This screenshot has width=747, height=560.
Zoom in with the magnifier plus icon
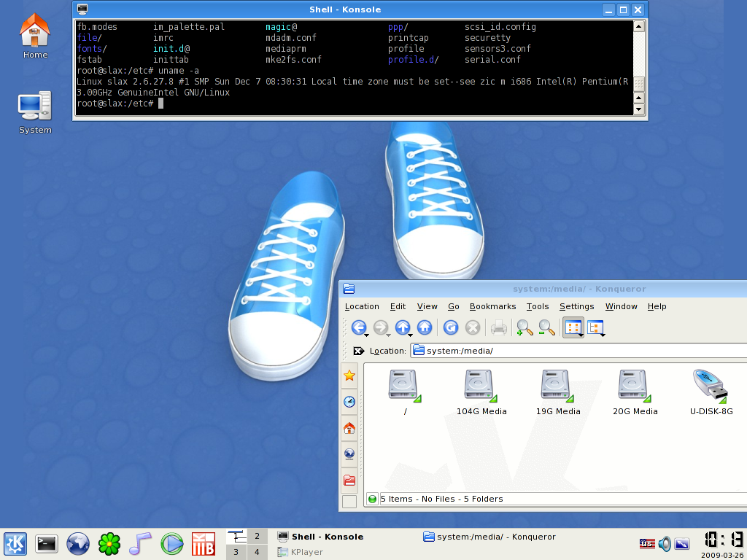tap(525, 327)
